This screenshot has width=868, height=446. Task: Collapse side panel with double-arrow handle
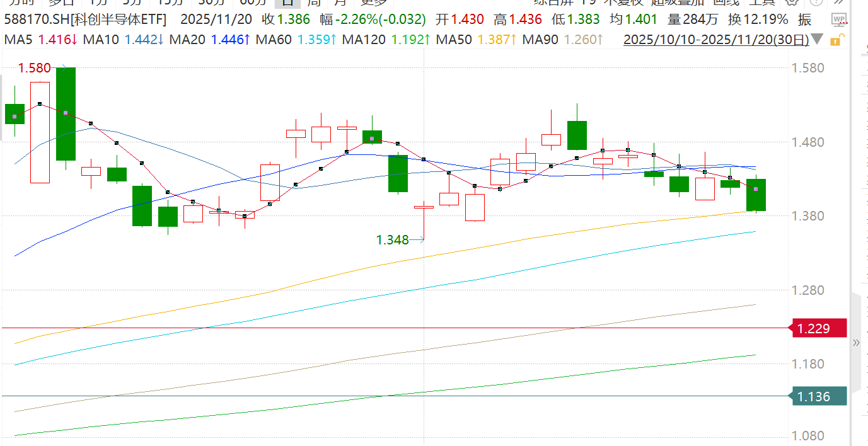pos(856,343)
